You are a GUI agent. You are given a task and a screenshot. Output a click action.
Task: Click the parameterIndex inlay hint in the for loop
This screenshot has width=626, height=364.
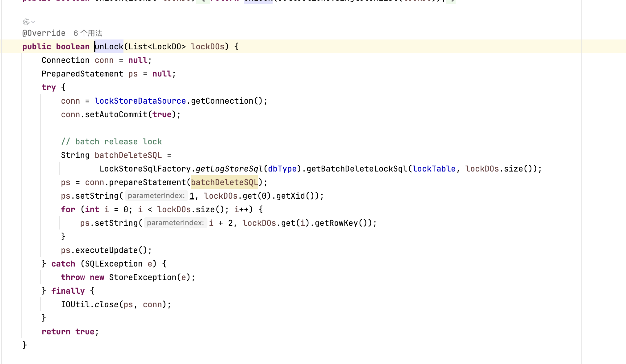175,223
